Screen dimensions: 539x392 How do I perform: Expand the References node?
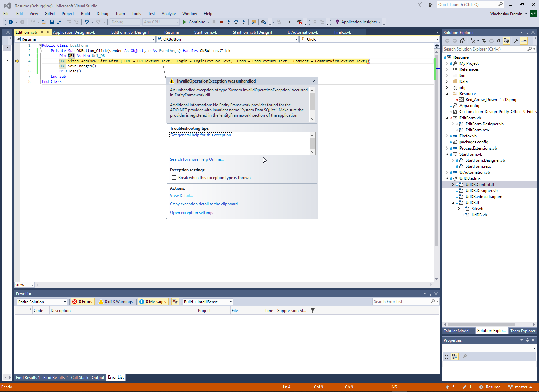[x=447, y=69]
